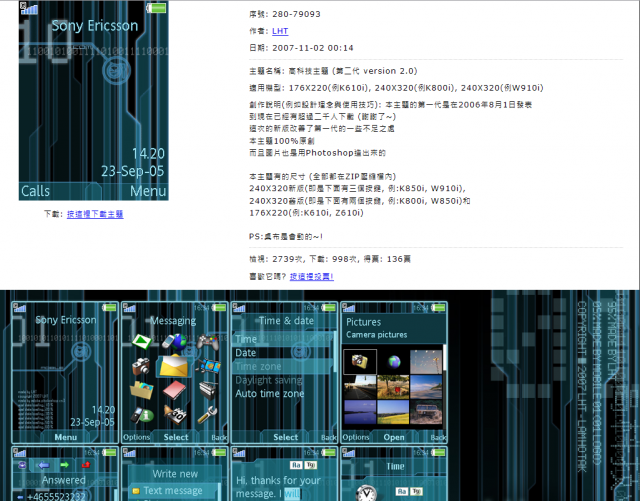Viewport: 640px width, 501px height.
Task: Select Time zone entry in list
Action: [x=283, y=366]
